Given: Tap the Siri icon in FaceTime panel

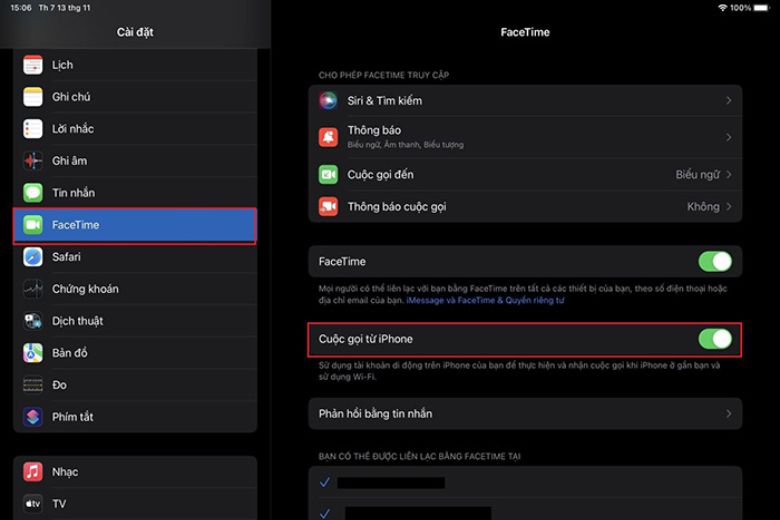Looking at the screenshot, I should tap(328, 101).
